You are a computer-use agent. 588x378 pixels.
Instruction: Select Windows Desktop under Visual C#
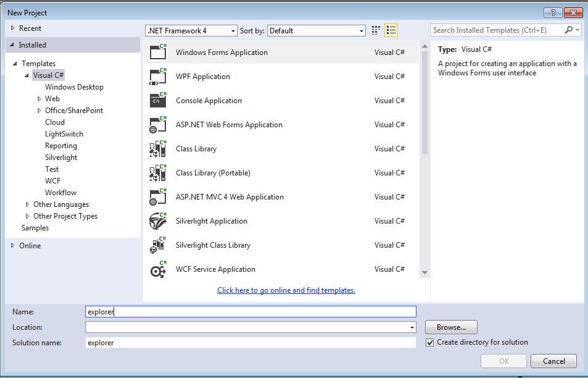(74, 87)
